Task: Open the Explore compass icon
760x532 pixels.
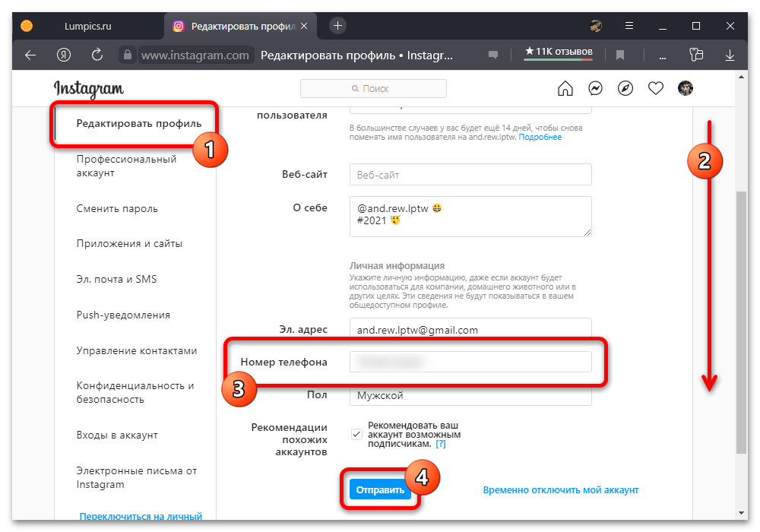Action: click(625, 89)
